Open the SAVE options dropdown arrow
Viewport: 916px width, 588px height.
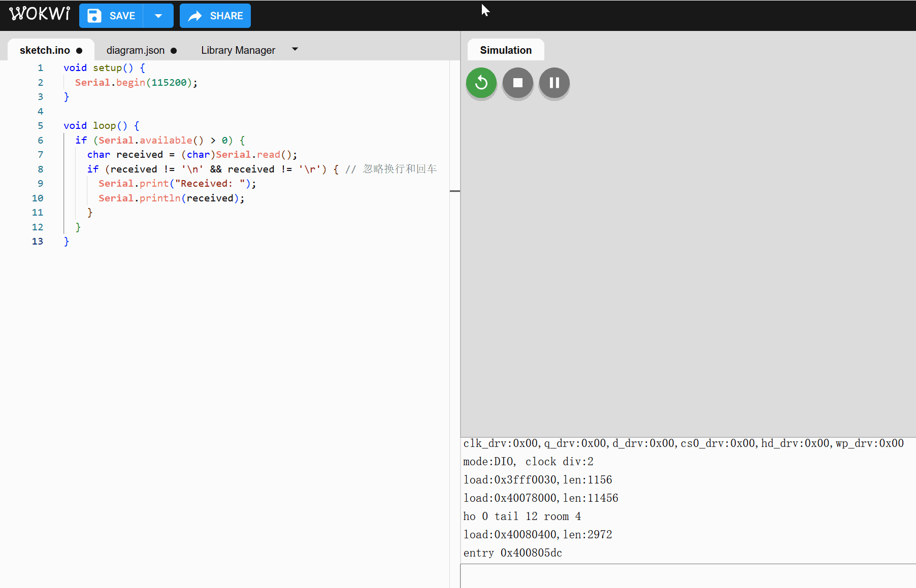[x=158, y=16]
